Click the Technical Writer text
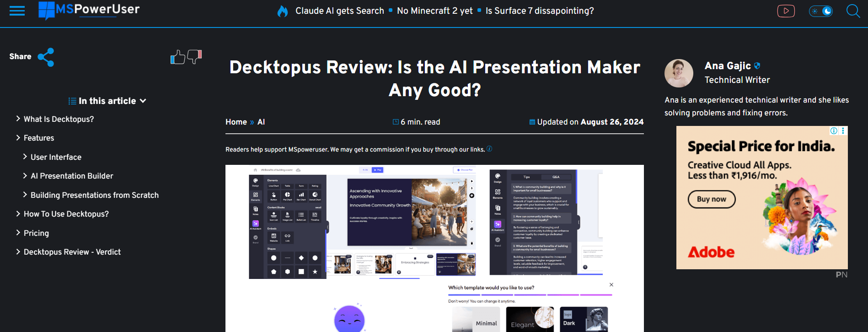 (737, 80)
